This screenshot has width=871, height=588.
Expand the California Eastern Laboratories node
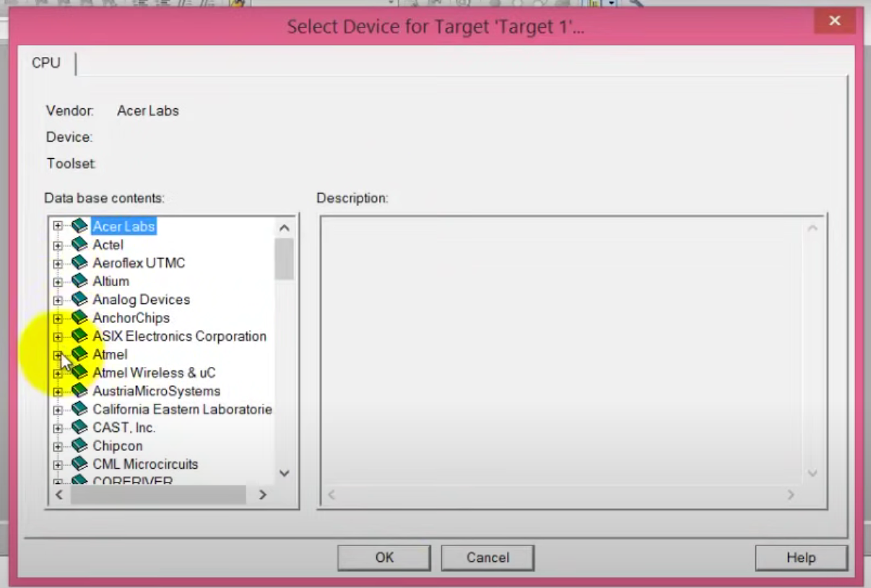point(58,410)
